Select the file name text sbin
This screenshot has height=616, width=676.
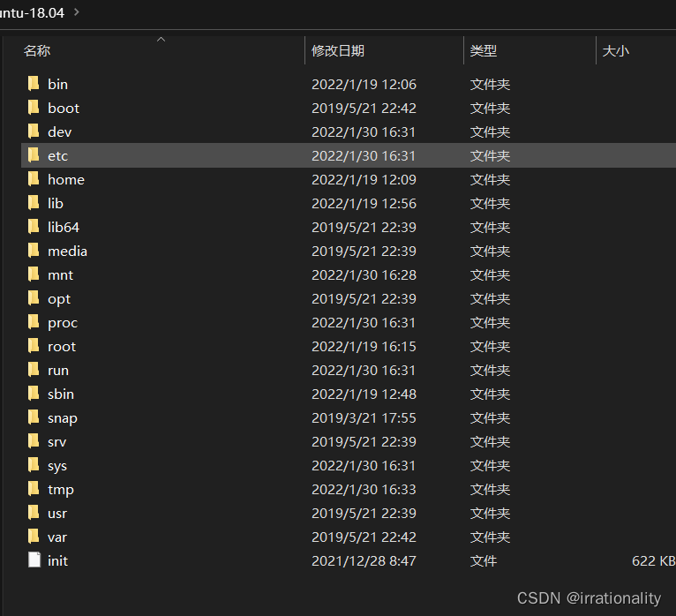(x=61, y=394)
